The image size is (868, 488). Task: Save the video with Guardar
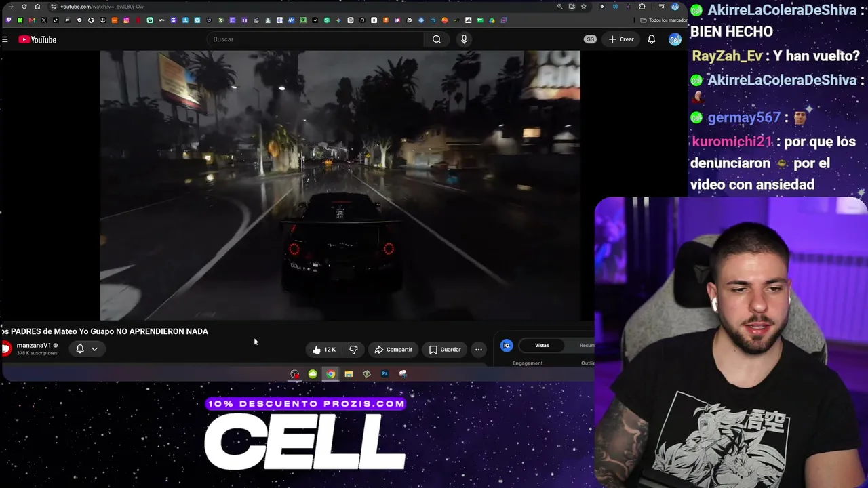coord(445,350)
